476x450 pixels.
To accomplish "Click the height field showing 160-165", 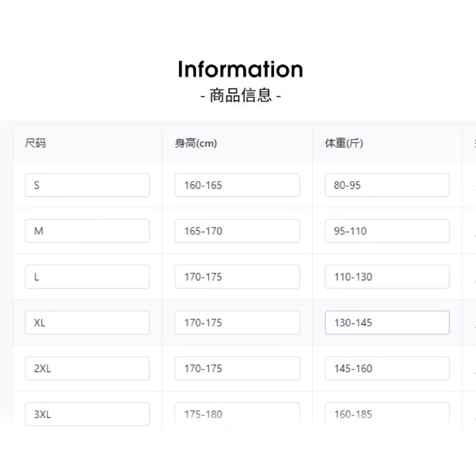I will tap(237, 185).
